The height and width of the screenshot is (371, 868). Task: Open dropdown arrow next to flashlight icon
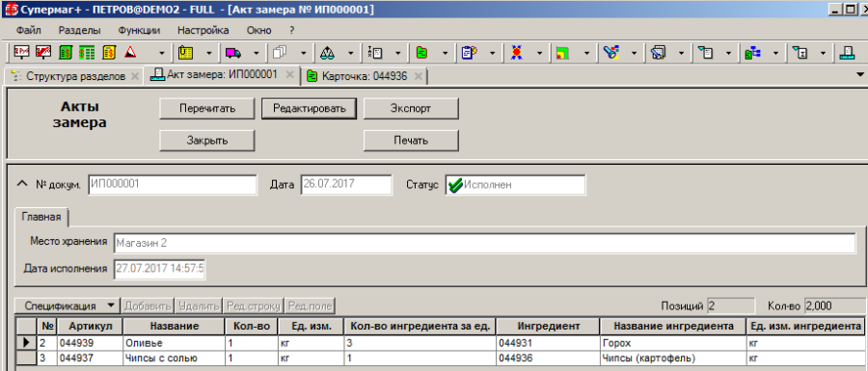pos(635,53)
